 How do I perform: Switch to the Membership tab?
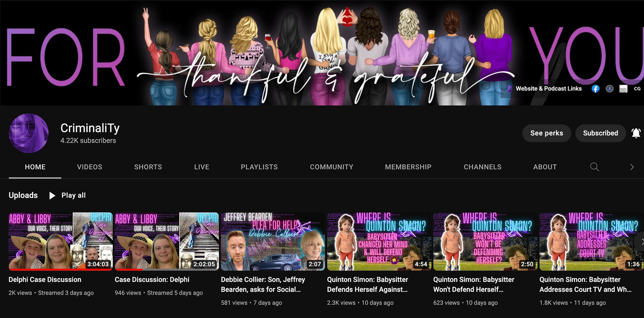(408, 167)
